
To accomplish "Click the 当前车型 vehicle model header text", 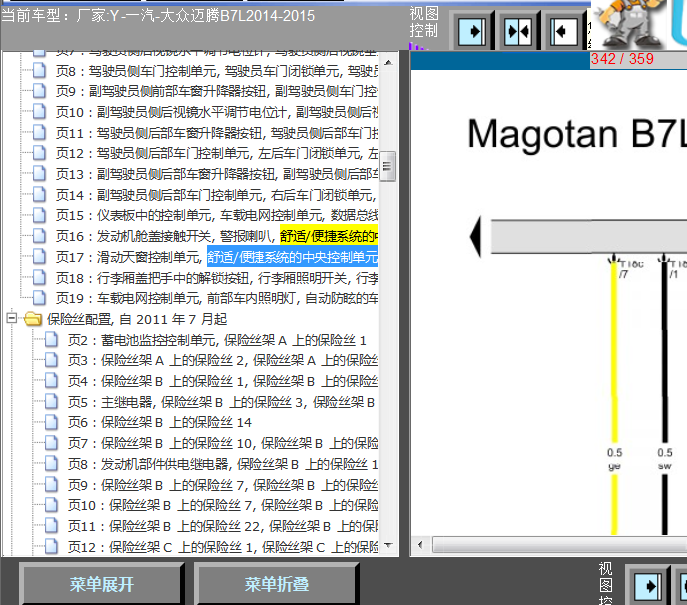I will (x=158, y=16).
